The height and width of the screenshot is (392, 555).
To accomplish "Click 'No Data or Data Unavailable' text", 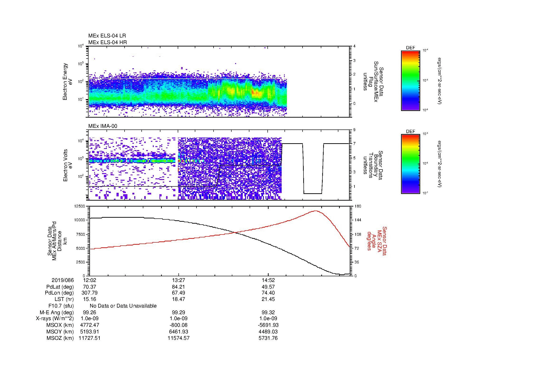I will (123, 306).
